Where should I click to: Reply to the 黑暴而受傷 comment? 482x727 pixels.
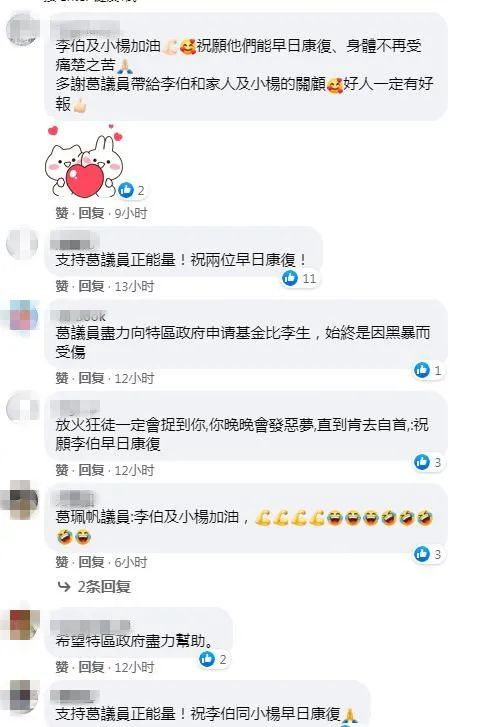click(x=91, y=378)
